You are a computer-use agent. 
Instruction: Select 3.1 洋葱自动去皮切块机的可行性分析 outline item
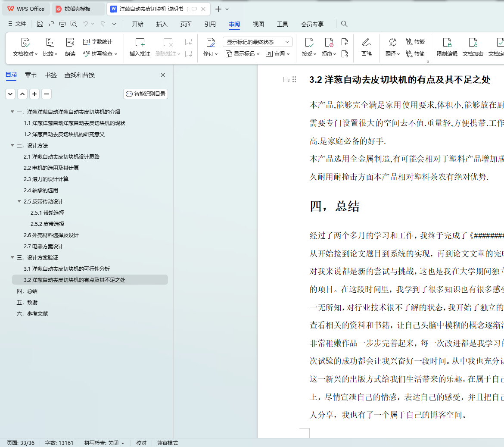[66, 269]
